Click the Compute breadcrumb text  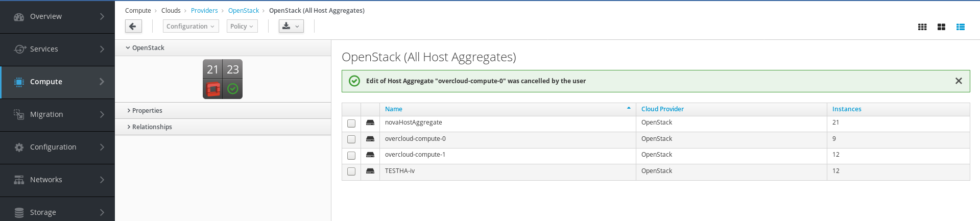pos(138,10)
